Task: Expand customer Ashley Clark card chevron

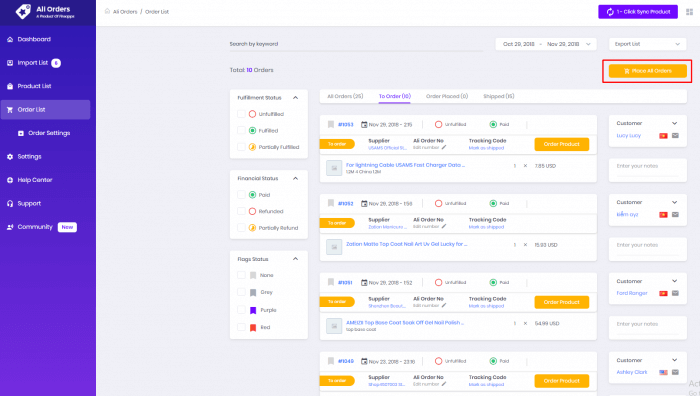Action: 675,360
